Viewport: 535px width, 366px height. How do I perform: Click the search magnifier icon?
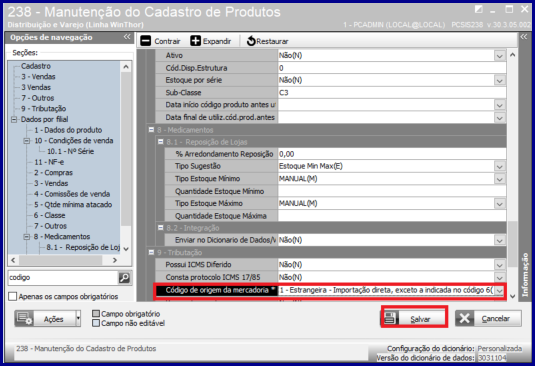(124, 278)
